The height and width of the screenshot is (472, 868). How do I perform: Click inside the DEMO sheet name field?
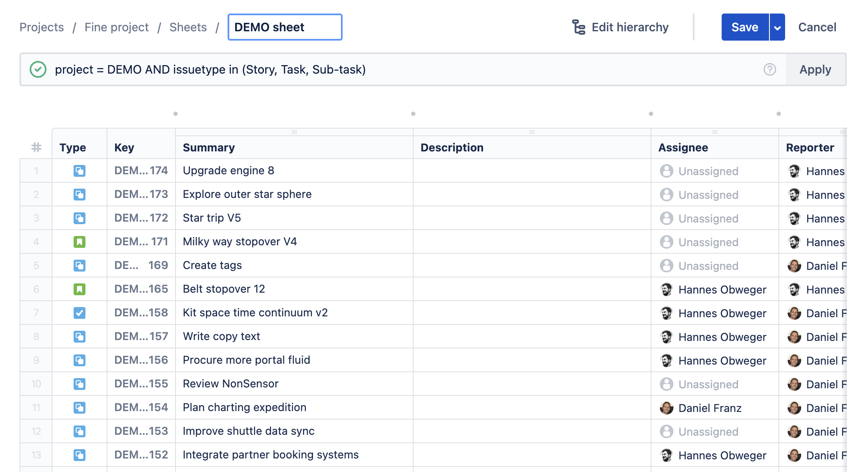[284, 27]
